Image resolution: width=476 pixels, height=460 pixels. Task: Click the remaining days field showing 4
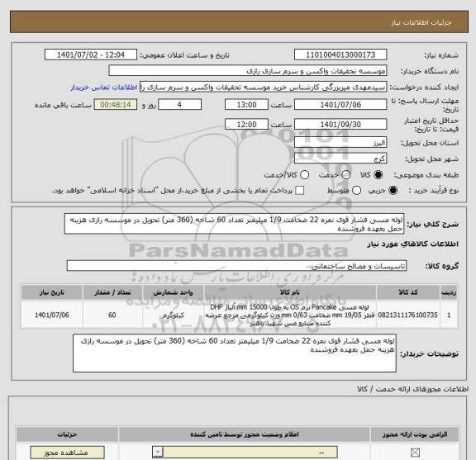pyautogui.click(x=179, y=105)
